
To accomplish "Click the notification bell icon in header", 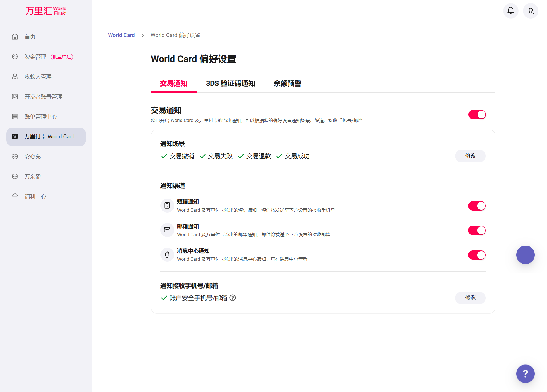I will [x=511, y=11].
